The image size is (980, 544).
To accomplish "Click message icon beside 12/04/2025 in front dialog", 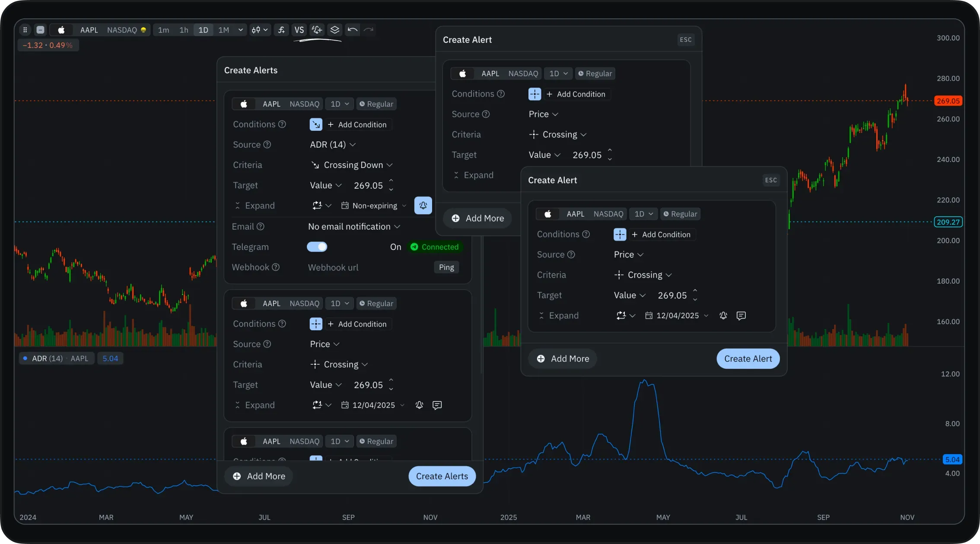I will click(x=741, y=316).
